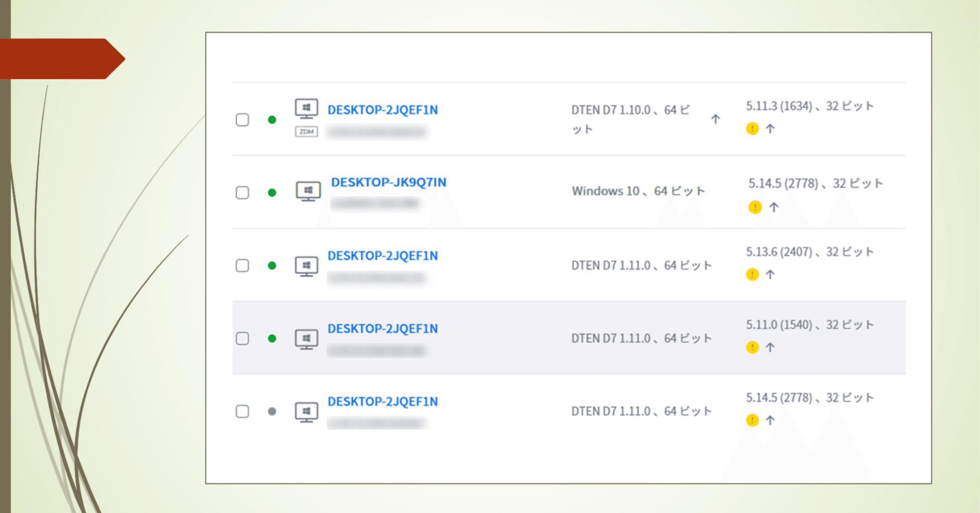Click Windows computer icon for DESKTOP-JK9Q7IN
Image resolution: width=980 pixels, height=513 pixels.
(308, 191)
